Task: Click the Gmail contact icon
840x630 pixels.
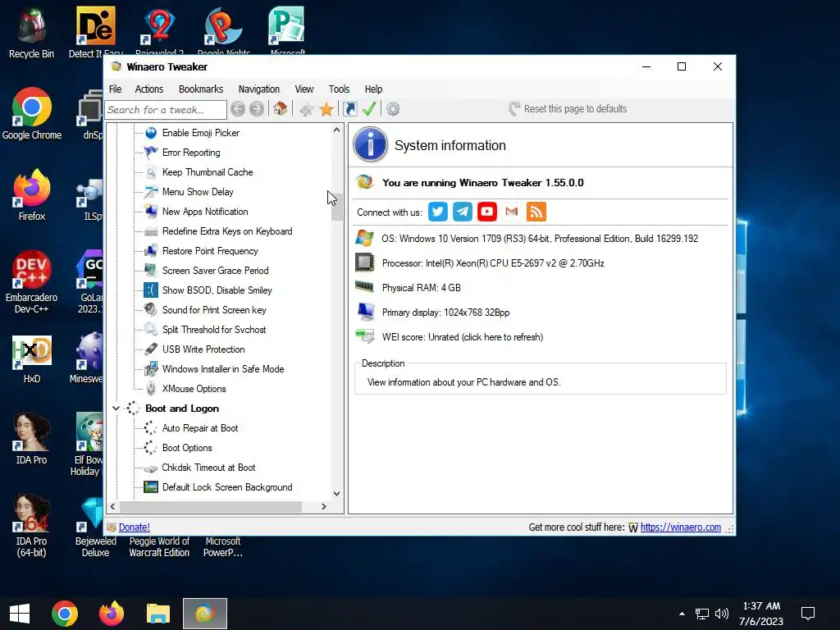Action: tap(512, 212)
